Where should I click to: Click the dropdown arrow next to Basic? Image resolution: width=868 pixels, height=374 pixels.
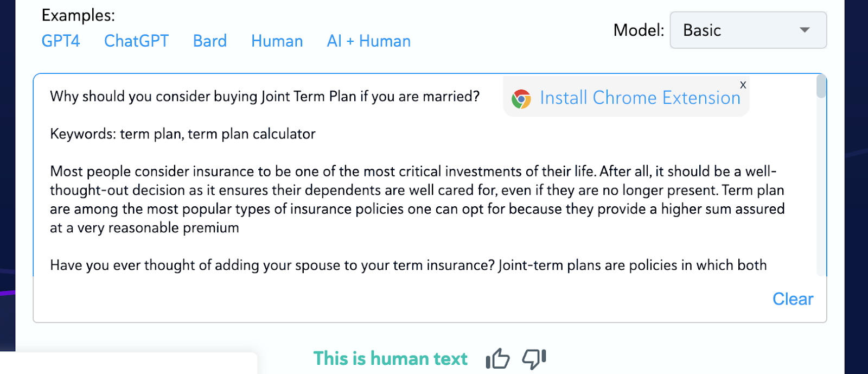coord(805,30)
